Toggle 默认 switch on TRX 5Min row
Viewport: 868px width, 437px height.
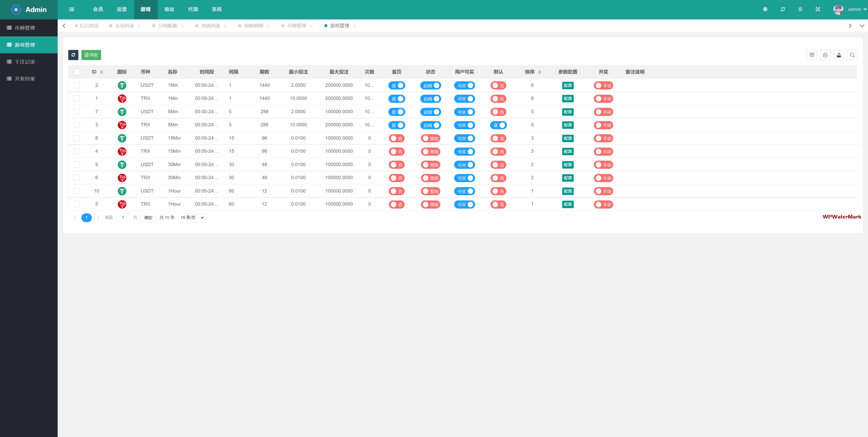[498, 125]
